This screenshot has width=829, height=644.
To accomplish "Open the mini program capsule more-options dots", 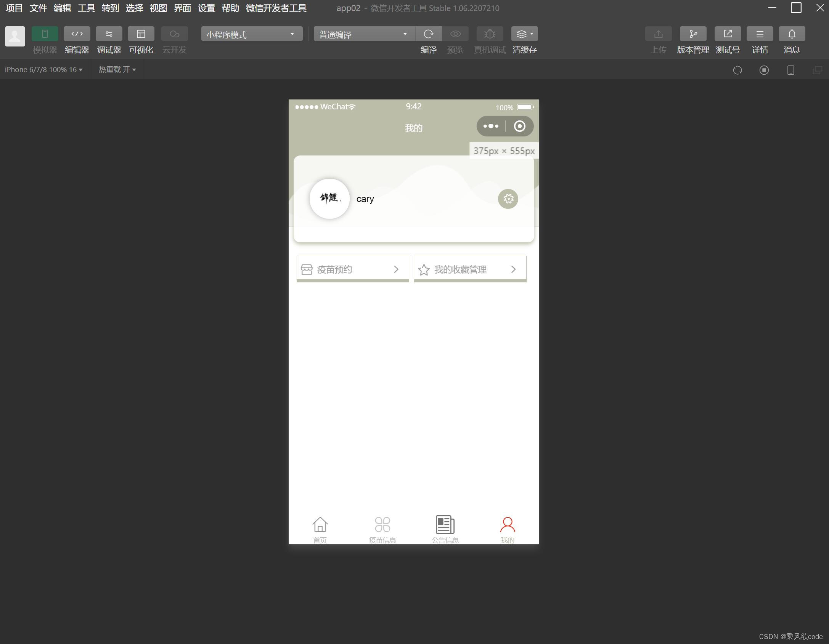I will 491,126.
